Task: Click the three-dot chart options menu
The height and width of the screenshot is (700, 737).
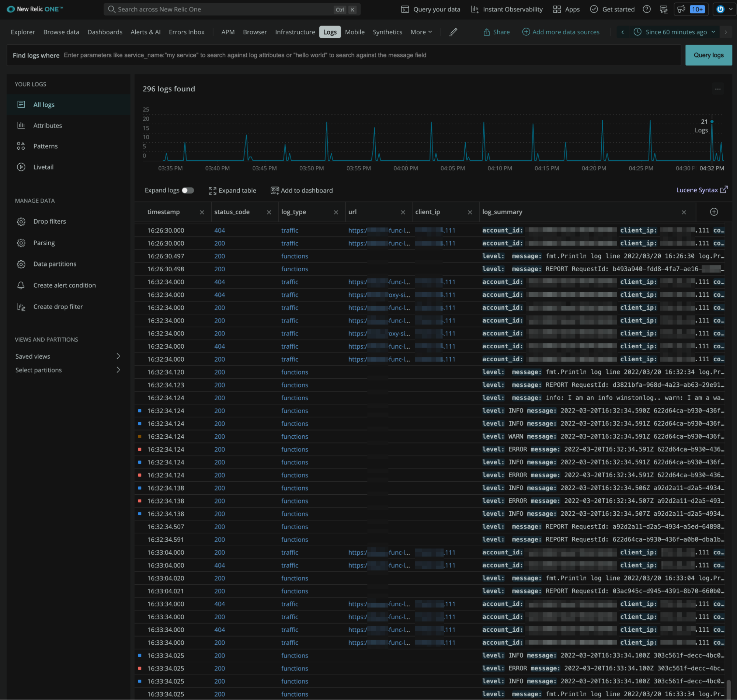Action: click(x=717, y=89)
